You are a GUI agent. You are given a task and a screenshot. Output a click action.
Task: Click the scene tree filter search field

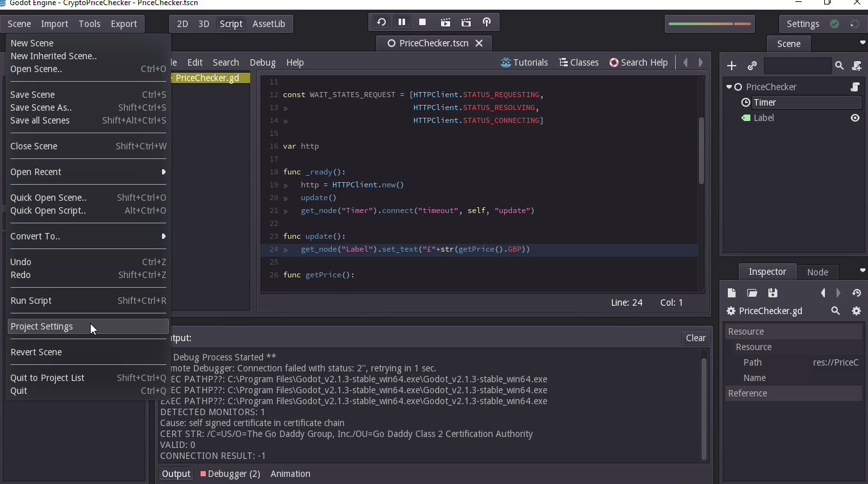pos(797,66)
